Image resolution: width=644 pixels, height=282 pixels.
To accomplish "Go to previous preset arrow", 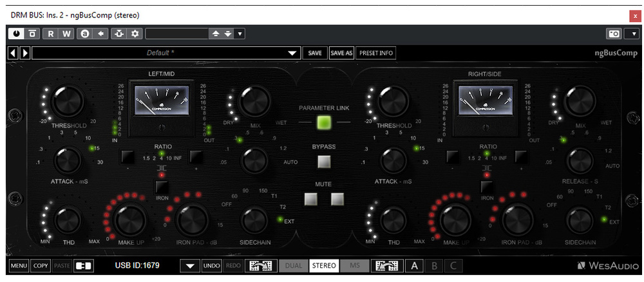I will [13, 53].
